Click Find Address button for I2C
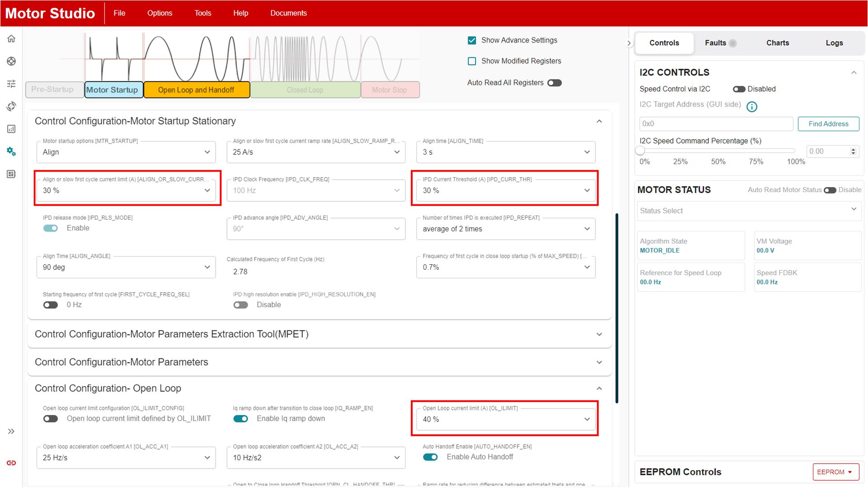 829,124
